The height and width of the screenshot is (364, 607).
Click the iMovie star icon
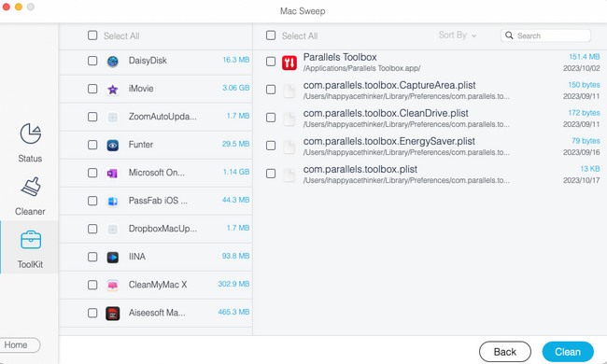click(x=113, y=89)
